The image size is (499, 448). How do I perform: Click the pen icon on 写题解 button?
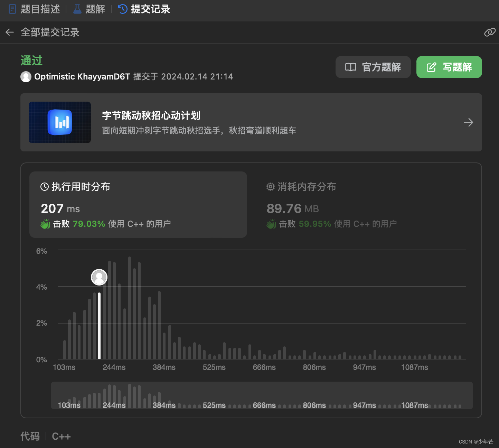[x=431, y=67]
